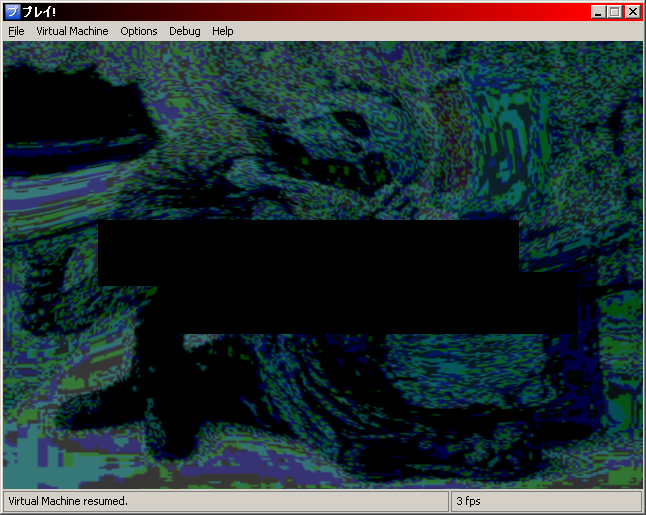Image resolution: width=646 pixels, height=515 pixels.
Task: Click the Play! application icon in title bar
Action: (x=12, y=12)
